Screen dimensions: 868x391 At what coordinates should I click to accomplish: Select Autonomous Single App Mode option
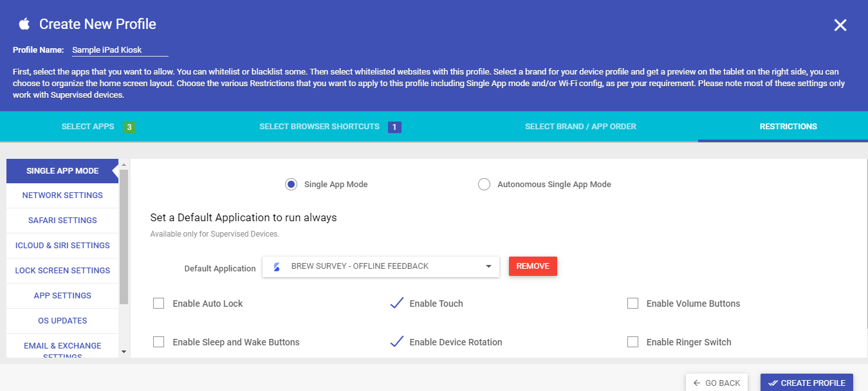[x=484, y=185]
